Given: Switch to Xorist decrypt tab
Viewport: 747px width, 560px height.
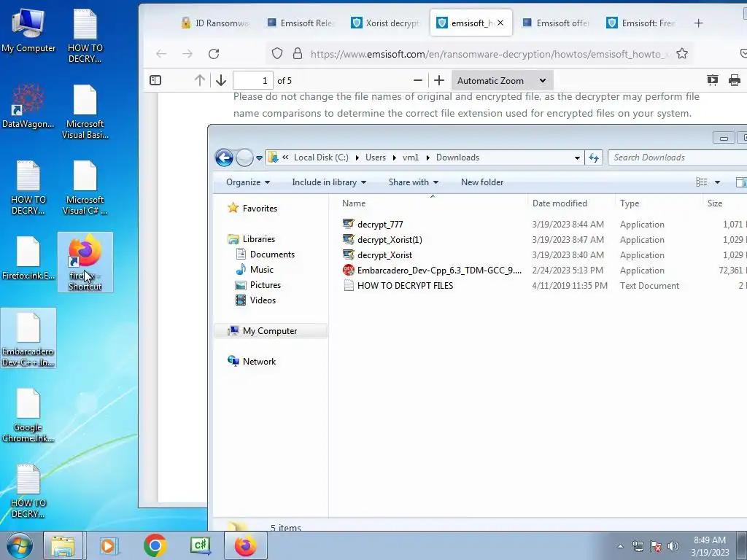Looking at the screenshot, I should (x=385, y=23).
